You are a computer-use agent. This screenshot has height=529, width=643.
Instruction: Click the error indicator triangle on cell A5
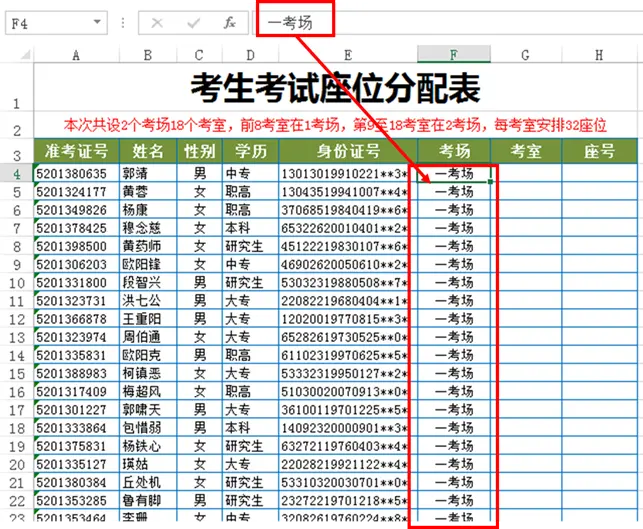point(36,185)
